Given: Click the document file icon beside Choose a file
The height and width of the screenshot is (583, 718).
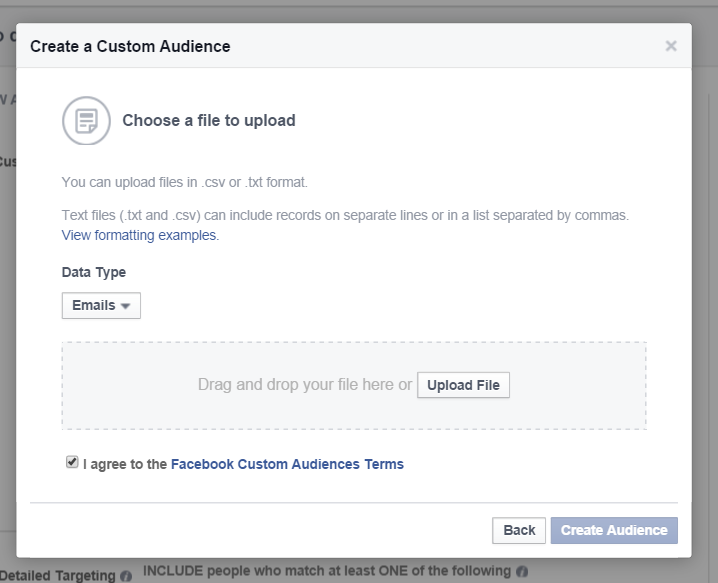Looking at the screenshot, I should [x=86, y=120].
